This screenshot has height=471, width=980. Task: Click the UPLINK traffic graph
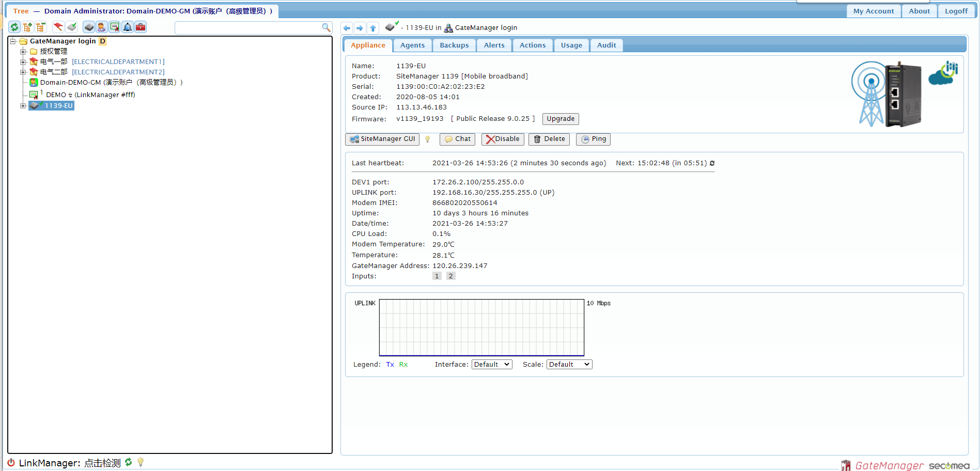481,327
